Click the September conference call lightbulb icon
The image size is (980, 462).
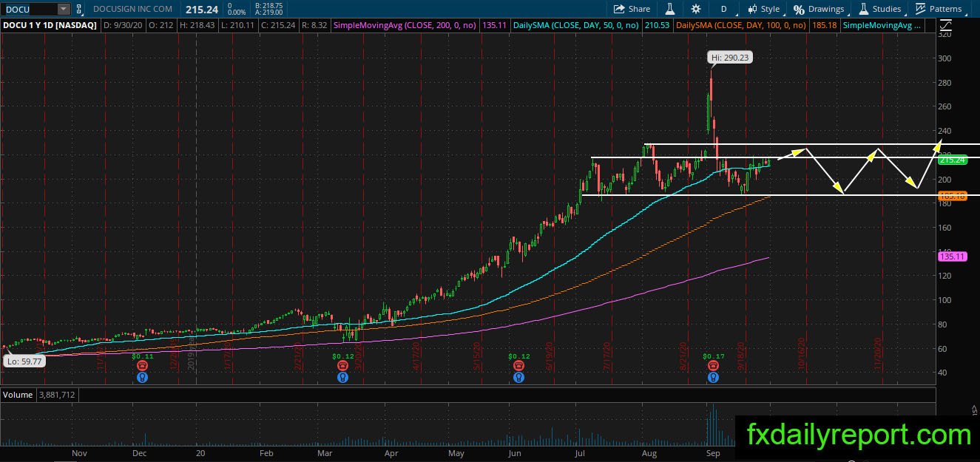coord(713,376)
